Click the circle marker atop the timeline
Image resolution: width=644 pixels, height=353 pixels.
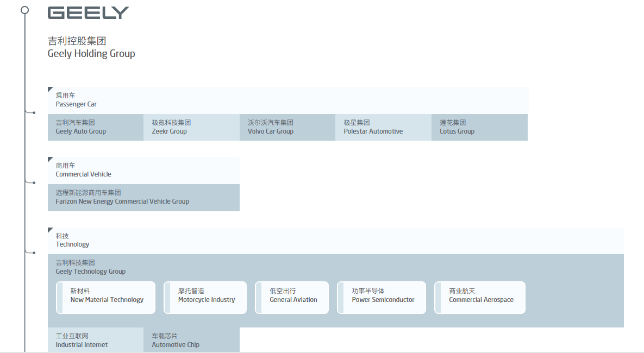(x=24, y=10)
